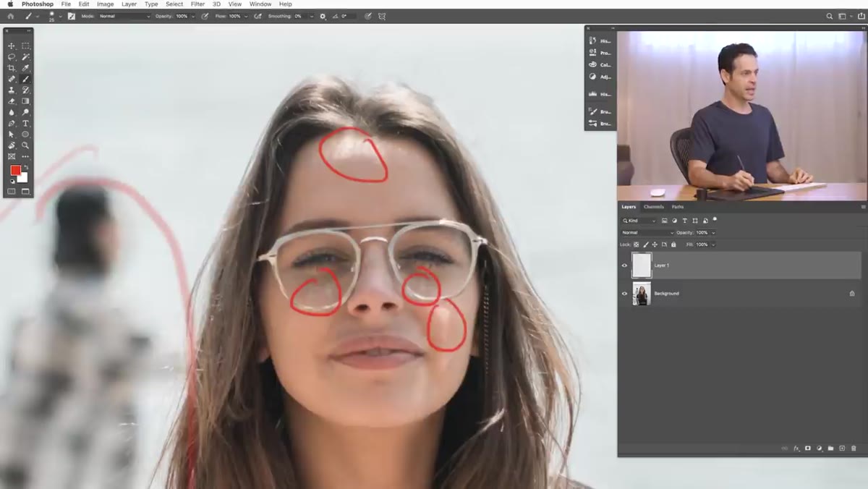The image size is (868, 489).
Task: Click the red foreground color swatch
Action: pyautogui.click(x=15, y=170)
